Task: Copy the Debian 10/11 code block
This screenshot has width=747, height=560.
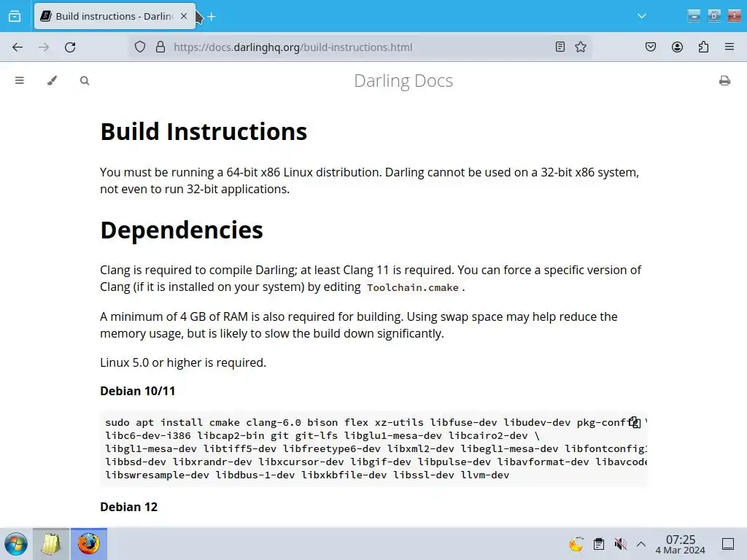Action: pos(634,422)
